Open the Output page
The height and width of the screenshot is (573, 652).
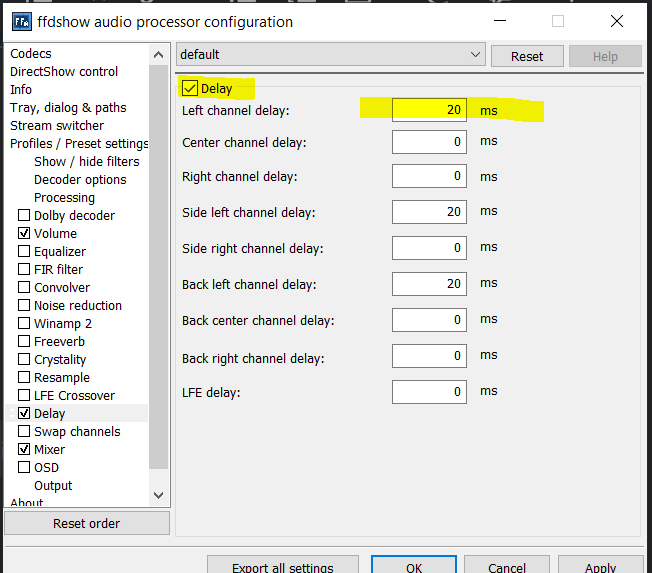point(53,485)
